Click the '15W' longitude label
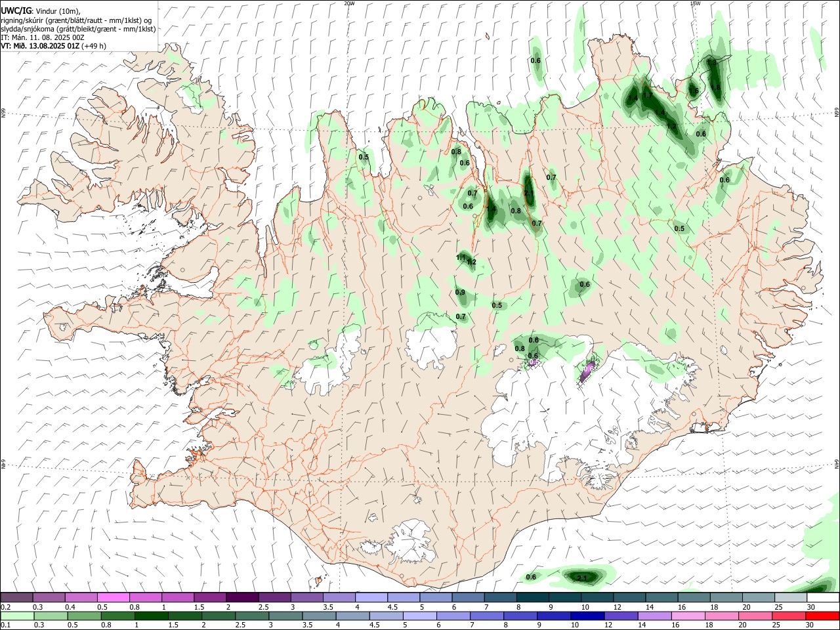Screen dimensions: 840x630 [695, 3]
